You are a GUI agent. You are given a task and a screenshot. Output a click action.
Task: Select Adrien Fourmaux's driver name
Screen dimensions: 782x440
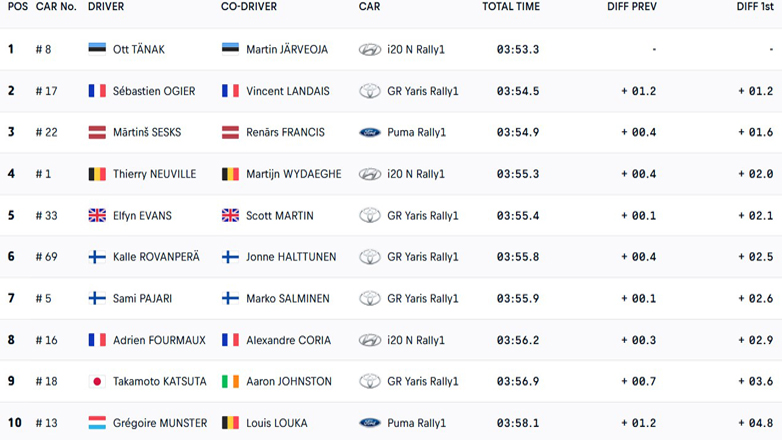tap(159, 340)
